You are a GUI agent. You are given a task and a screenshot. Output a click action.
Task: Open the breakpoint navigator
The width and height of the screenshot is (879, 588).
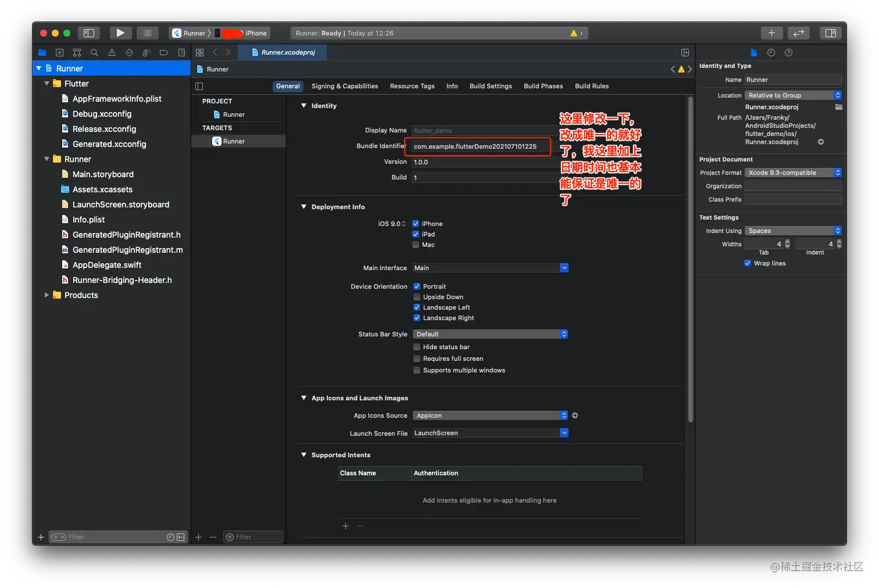[x=164, y=52]
